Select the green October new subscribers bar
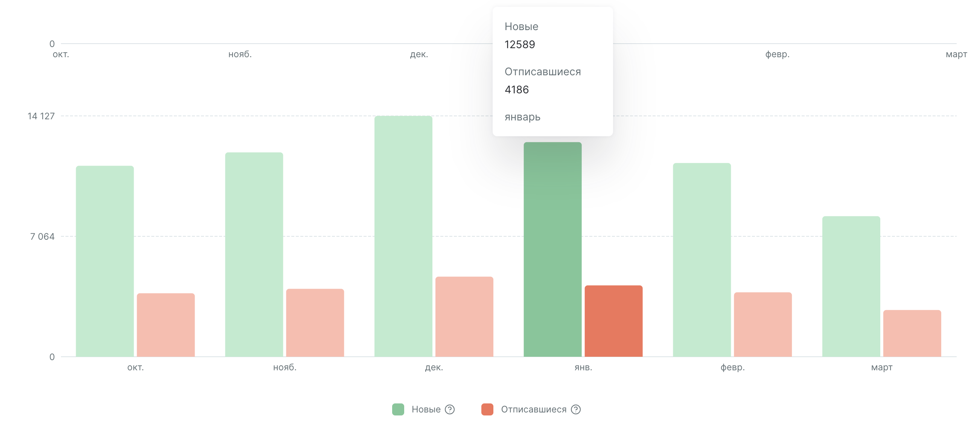The image size is (980, 429). tap(105, 261)
